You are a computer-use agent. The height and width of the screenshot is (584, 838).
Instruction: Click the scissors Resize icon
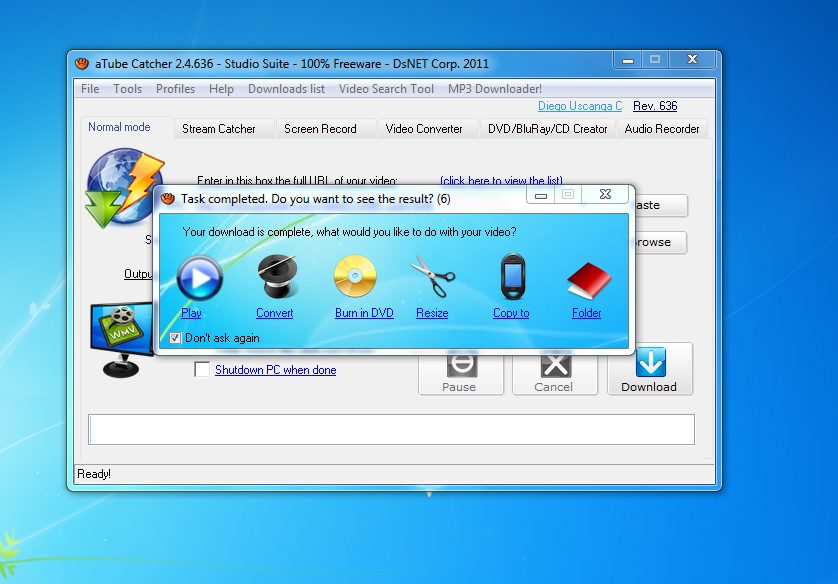coord(432,276)
